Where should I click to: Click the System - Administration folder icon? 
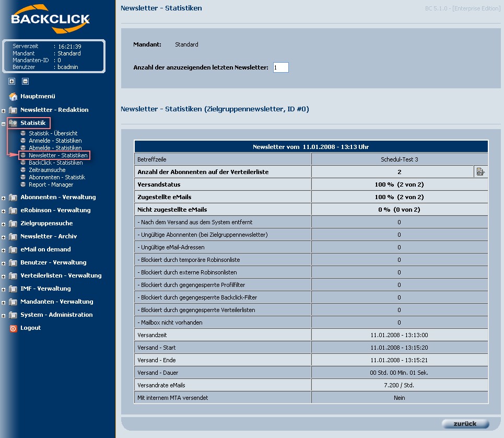[x=13, y=315]
